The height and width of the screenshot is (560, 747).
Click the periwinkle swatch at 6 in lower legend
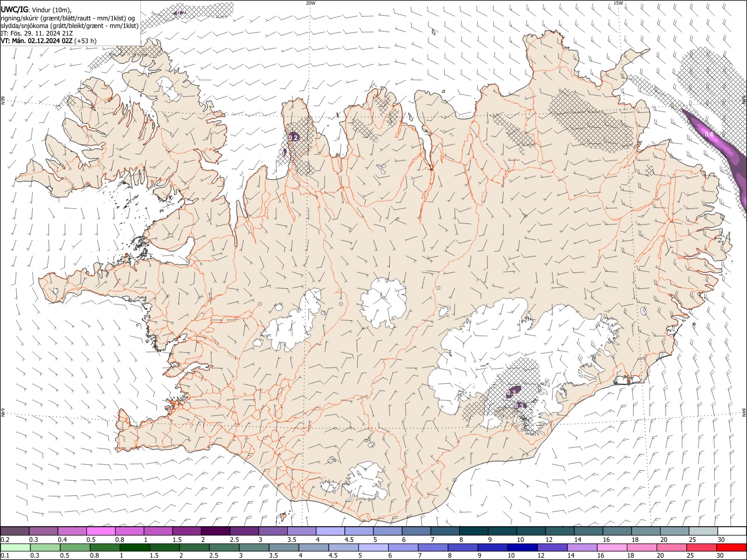coord(403,547)
